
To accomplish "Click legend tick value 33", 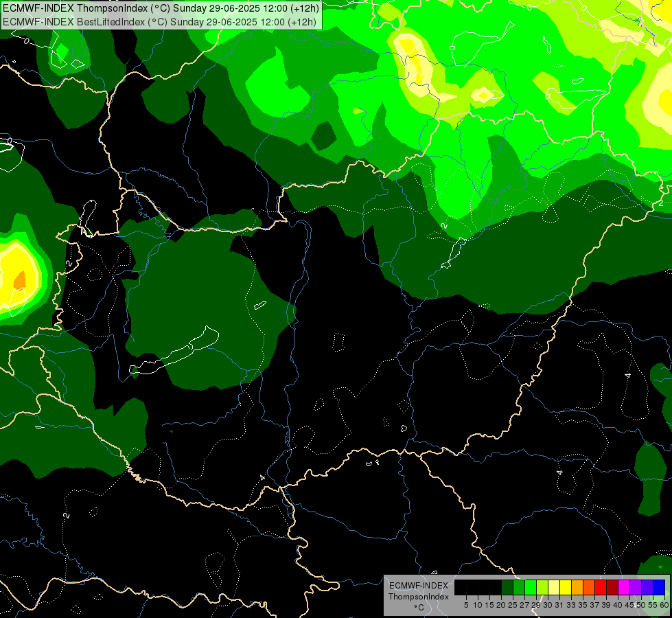I will (x=571, y=605).
